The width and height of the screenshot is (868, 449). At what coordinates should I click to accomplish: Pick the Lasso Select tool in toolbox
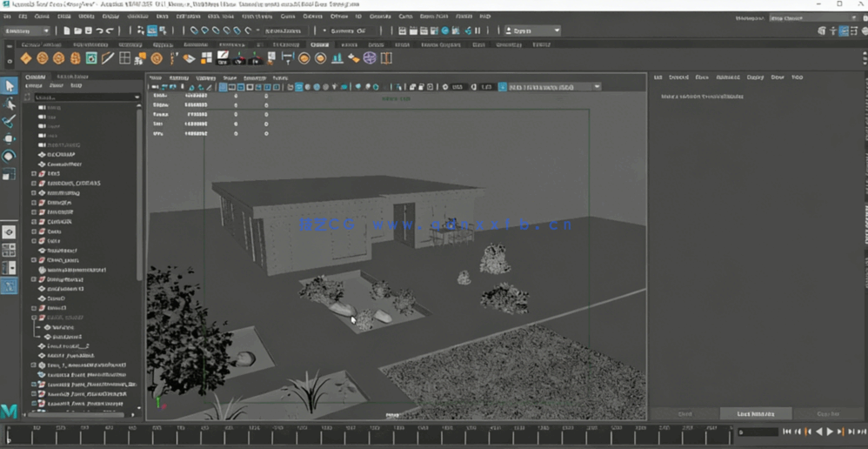pos(10,104)
